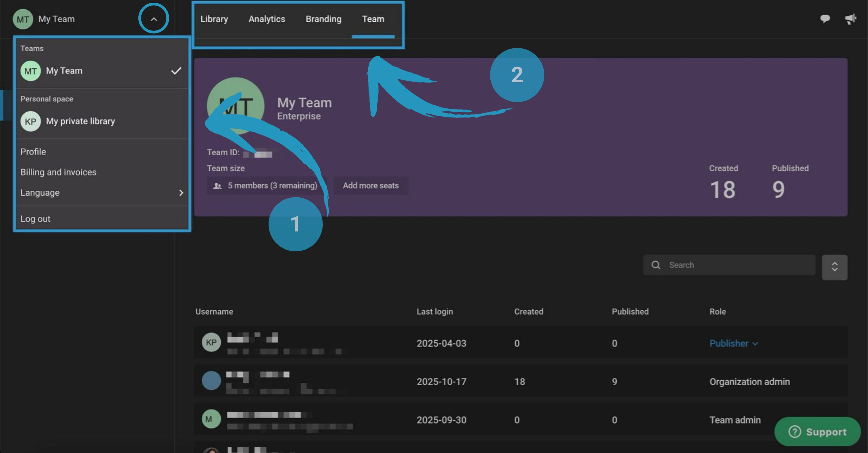The width and height of the screenshot is (868, 453).
Task: Select Log out from the menu
Action: point(35,219)
